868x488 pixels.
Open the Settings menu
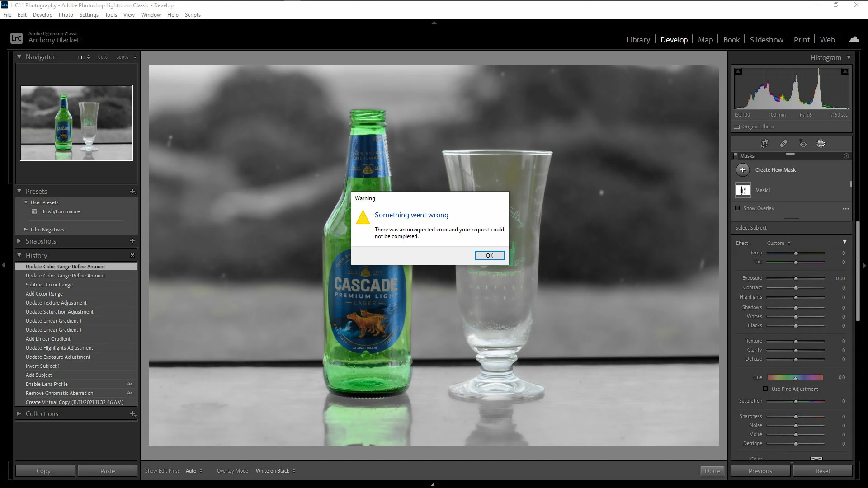tap(89, 15)
